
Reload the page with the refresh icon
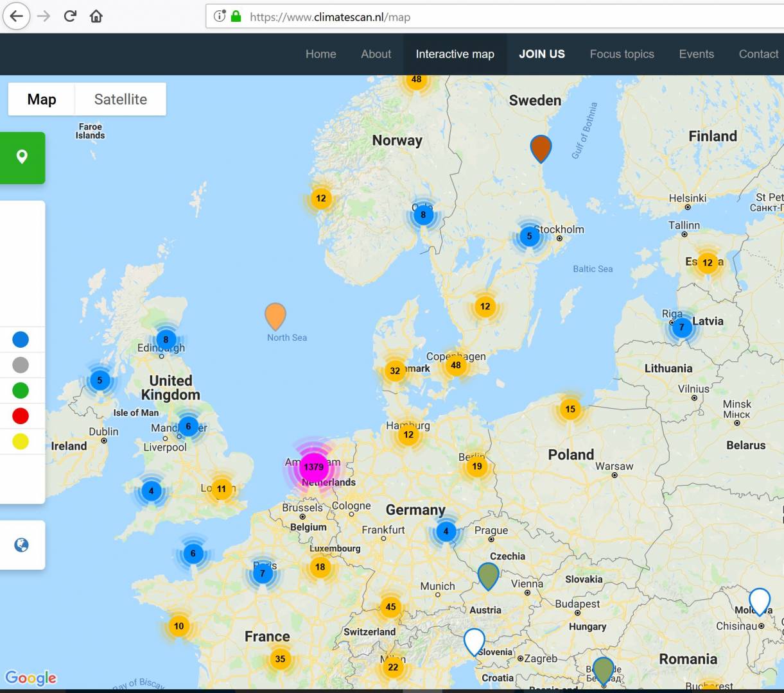pyautogui.click(x=70, y=16)
